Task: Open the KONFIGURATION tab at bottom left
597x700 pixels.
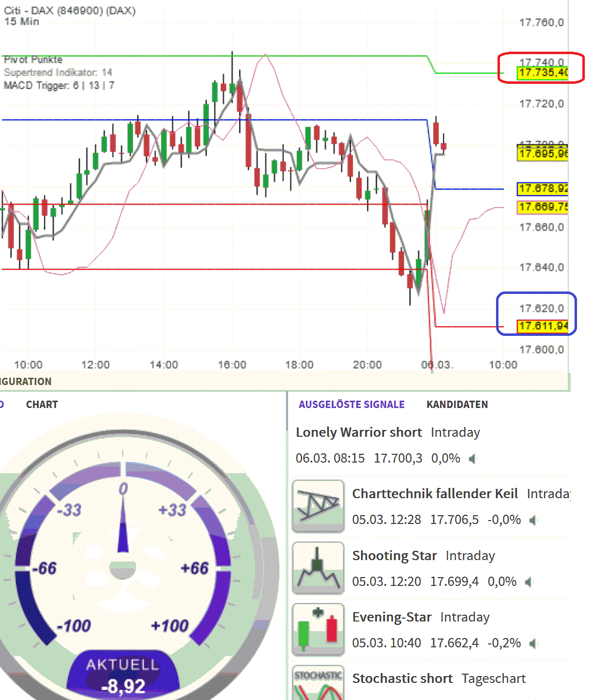Action: [25, 382]
